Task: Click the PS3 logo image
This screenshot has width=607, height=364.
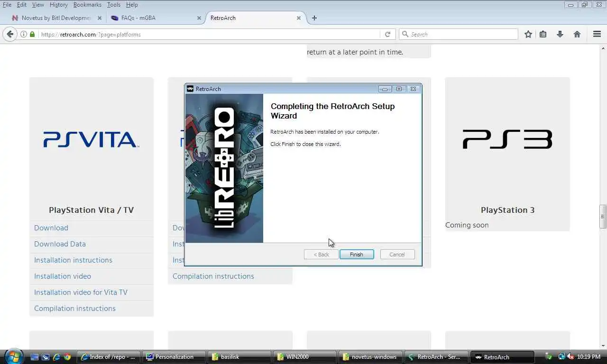Action: coord(507,139)
